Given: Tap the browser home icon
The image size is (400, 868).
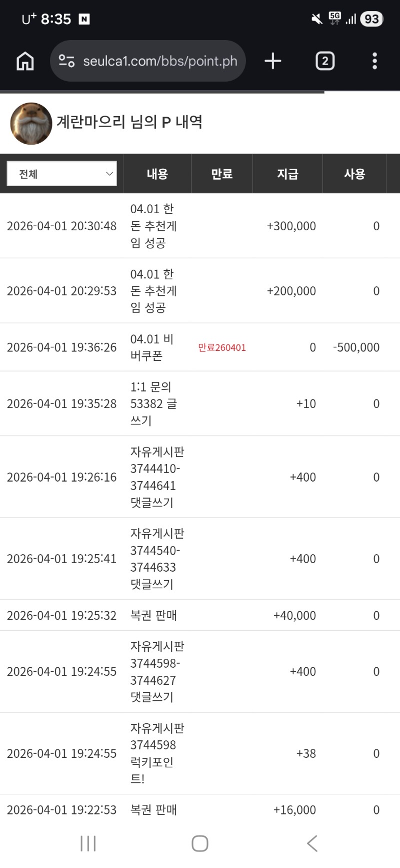Looking at the screenshot, I should pos(25,61).
